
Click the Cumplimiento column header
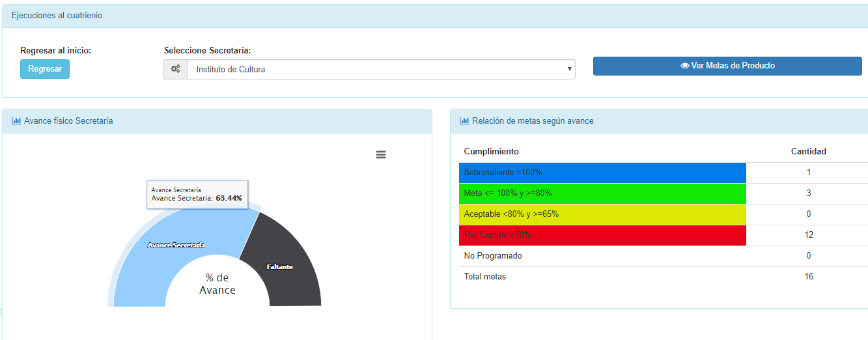(491, 152)
